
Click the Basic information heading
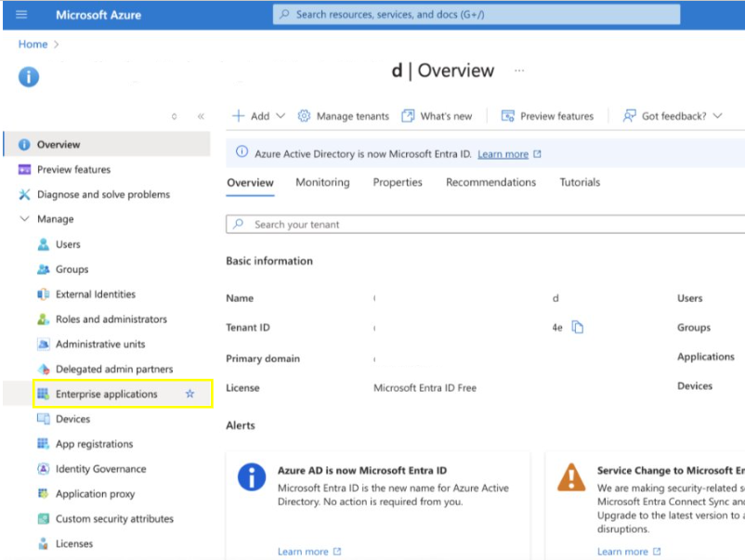(269, 261)
